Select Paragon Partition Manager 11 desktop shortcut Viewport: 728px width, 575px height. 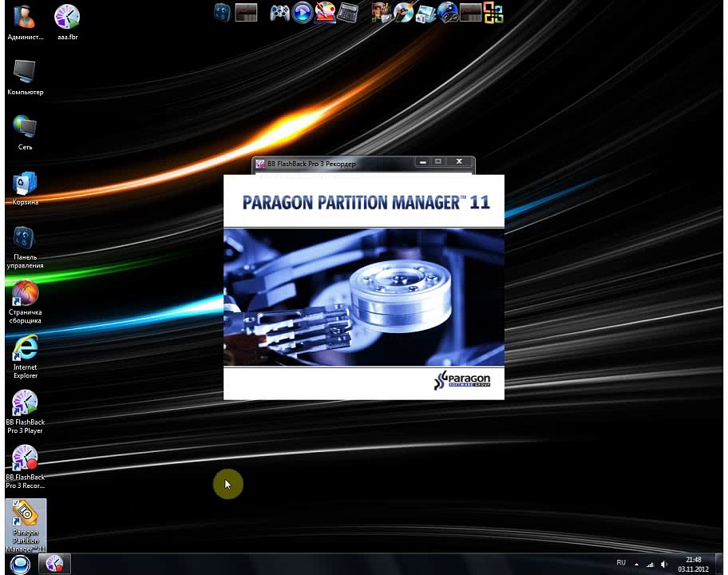point(26,525)
